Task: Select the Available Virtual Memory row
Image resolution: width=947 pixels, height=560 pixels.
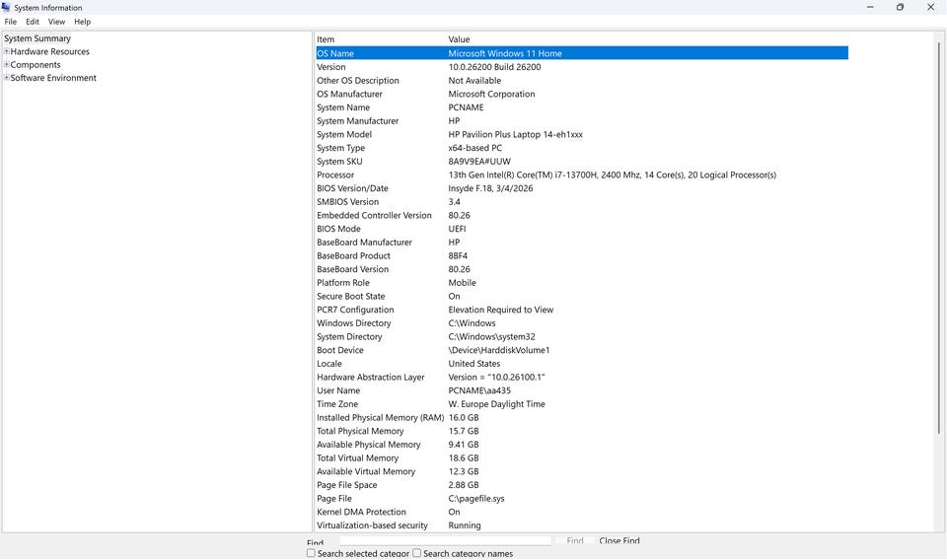Action: pos(582,471)
